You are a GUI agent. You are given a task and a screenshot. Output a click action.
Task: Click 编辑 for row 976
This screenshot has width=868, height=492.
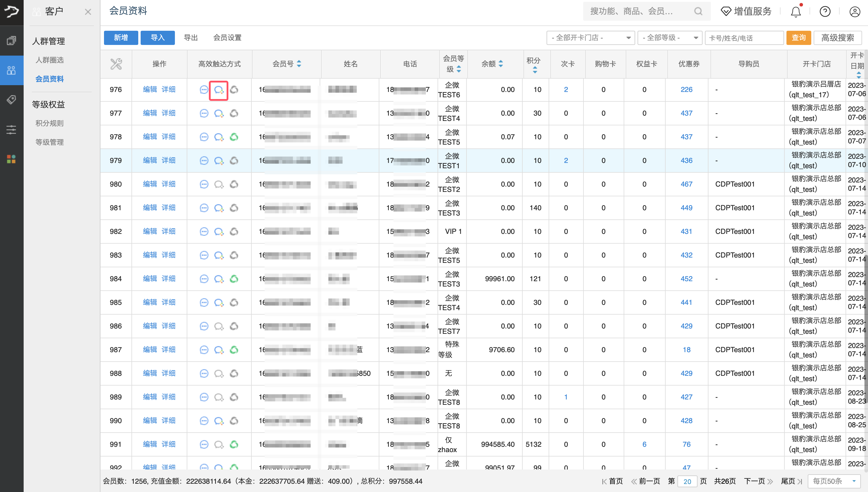150,89
